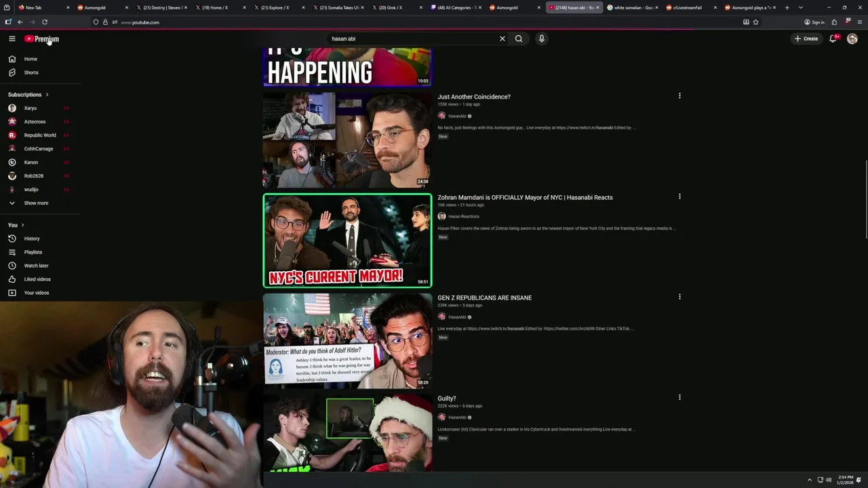
Task: Show hidden system tray icons
Action: 809,480
